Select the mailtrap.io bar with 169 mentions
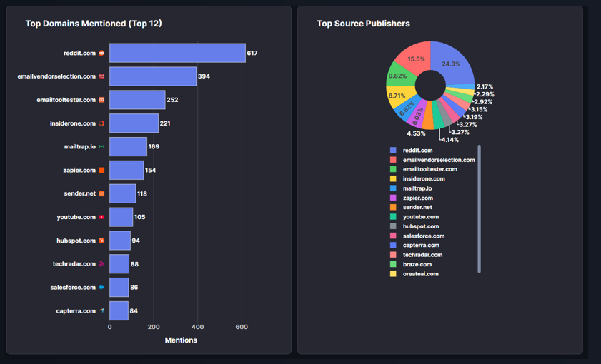 128,146
